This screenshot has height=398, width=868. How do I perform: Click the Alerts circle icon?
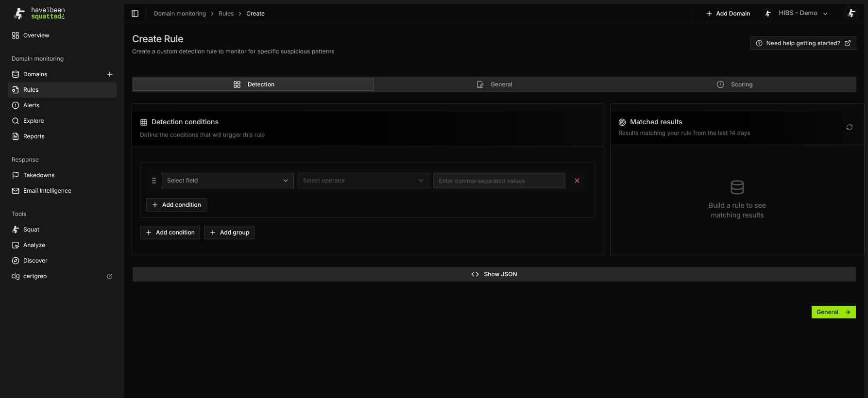(x=16, y=105)
